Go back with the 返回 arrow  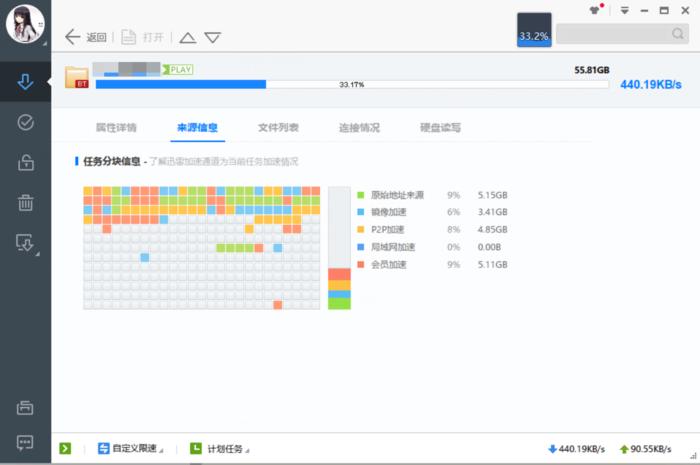tap(86, 37)
